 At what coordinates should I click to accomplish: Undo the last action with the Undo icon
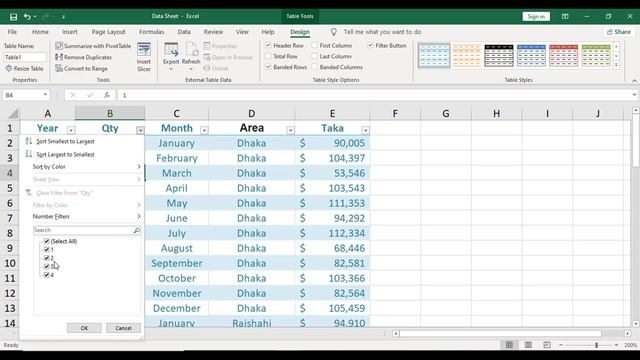tap(27, 17)
